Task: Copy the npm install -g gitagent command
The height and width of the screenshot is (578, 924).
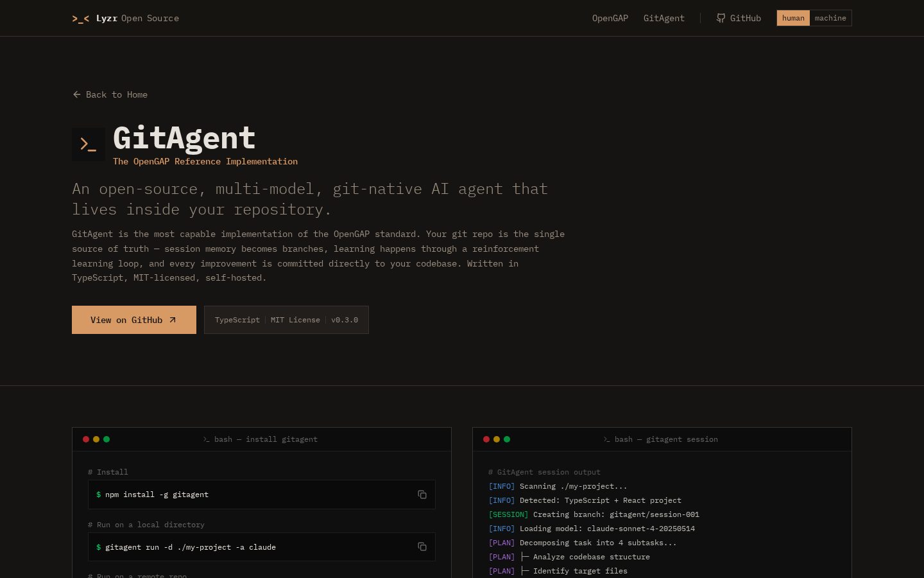Action: tap(422, 495)
